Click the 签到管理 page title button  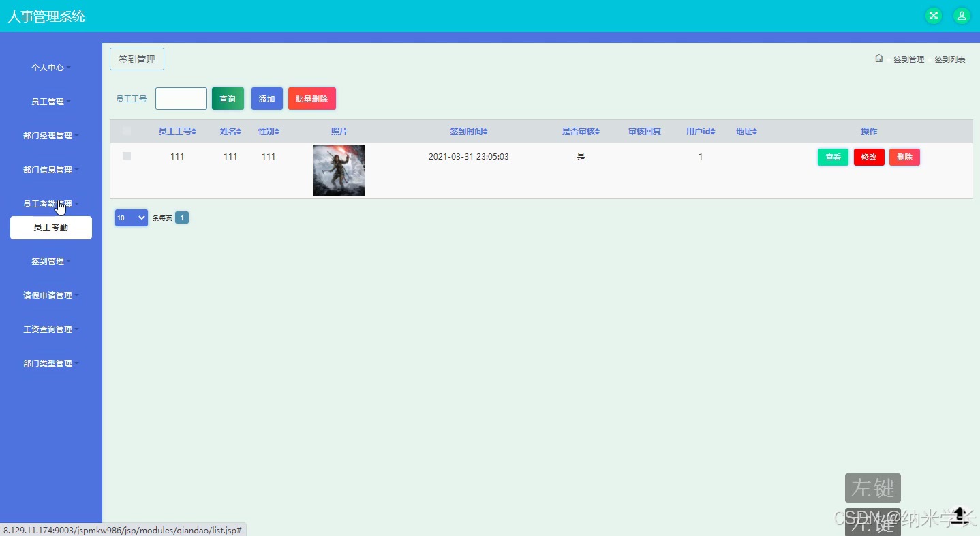pyautogui.click(x=137, y=59)
